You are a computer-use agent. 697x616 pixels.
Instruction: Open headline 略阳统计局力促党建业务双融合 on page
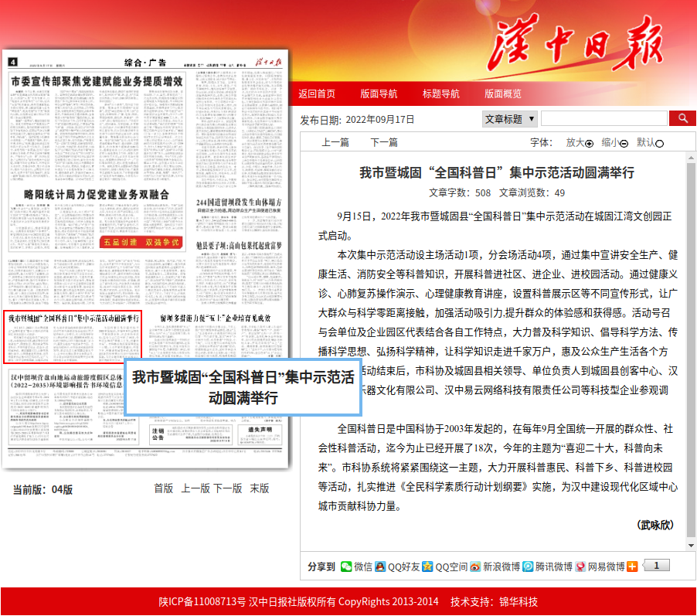(x=97, y=194)
